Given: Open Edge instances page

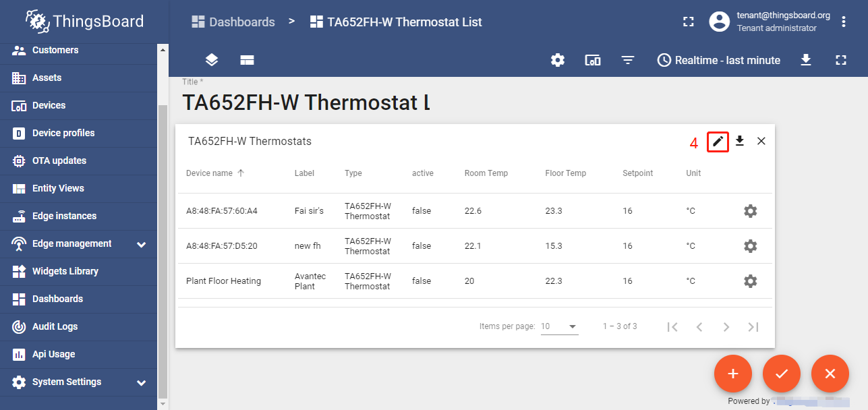Looking at the screenshot, I should [78, 216].
